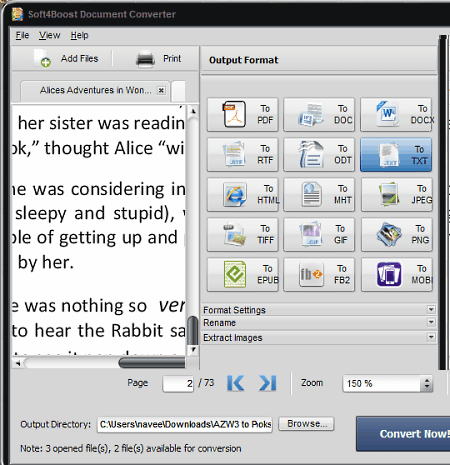
Task: Select To FB2 output format
Action: point(319,274)
